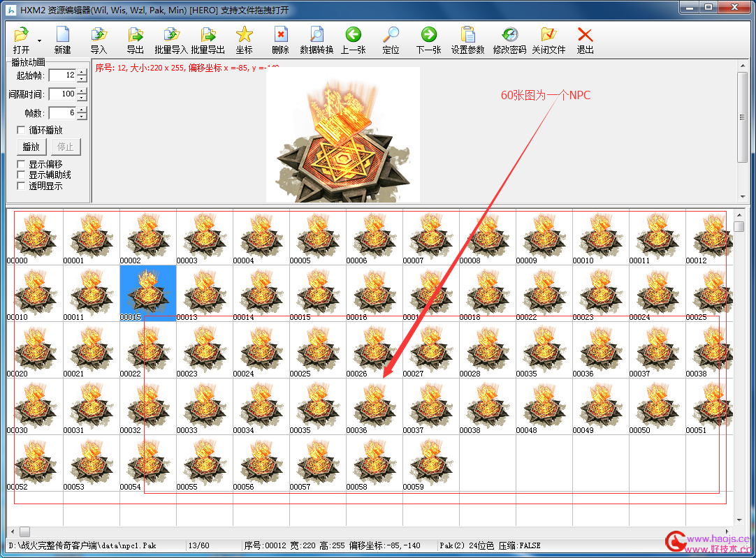Screen dimensions: 756x558
Task: Click the 打开 (Open) folder icon
Action: pyautogui.click(x=21, y=35)
